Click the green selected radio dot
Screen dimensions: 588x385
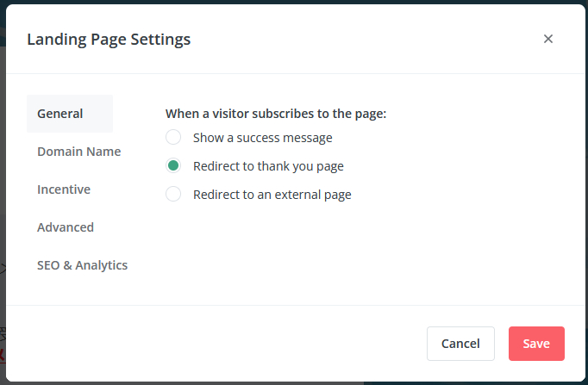[173, 165]
